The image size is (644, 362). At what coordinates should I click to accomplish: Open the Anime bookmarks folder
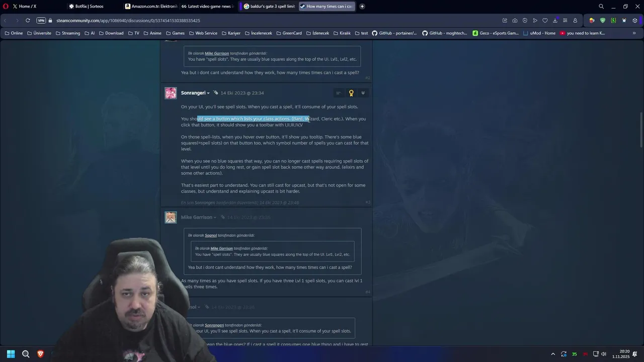pos(152,33)
